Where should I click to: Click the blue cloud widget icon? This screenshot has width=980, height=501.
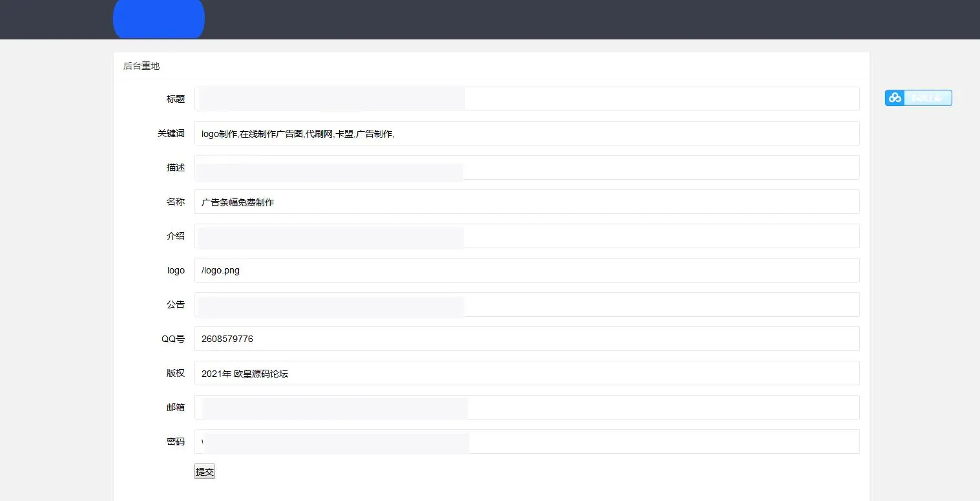coord(895,98)
